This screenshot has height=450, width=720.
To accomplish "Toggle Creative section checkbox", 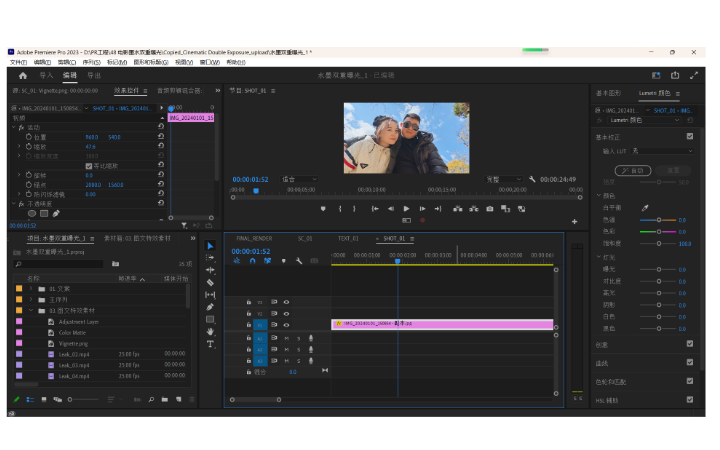I will coord(690,343).
